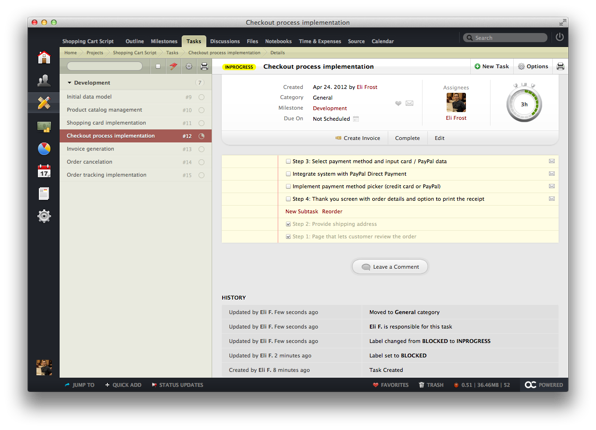
Task: Open the Home house icon in sidebar
Action: pyautogui.click(x=44, y=58)
